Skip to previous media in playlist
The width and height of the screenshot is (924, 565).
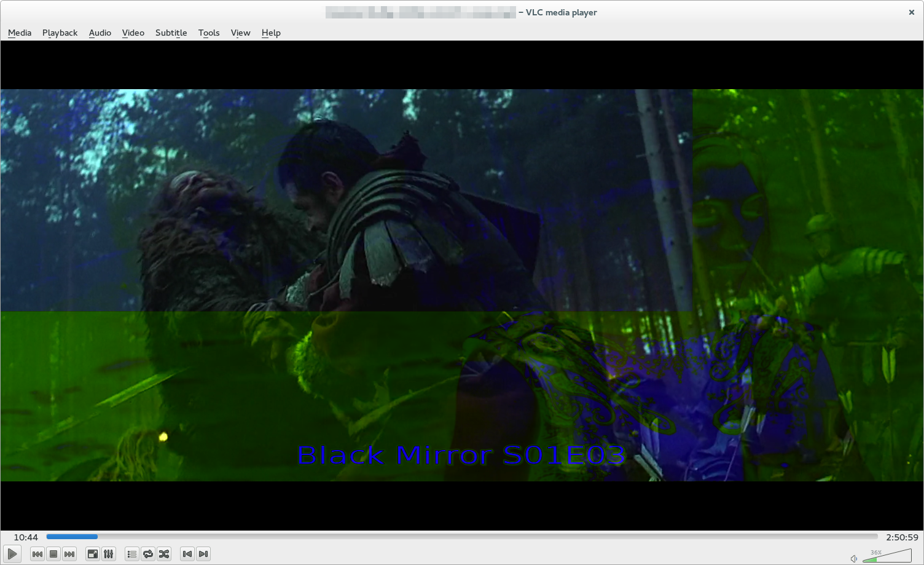37,554
